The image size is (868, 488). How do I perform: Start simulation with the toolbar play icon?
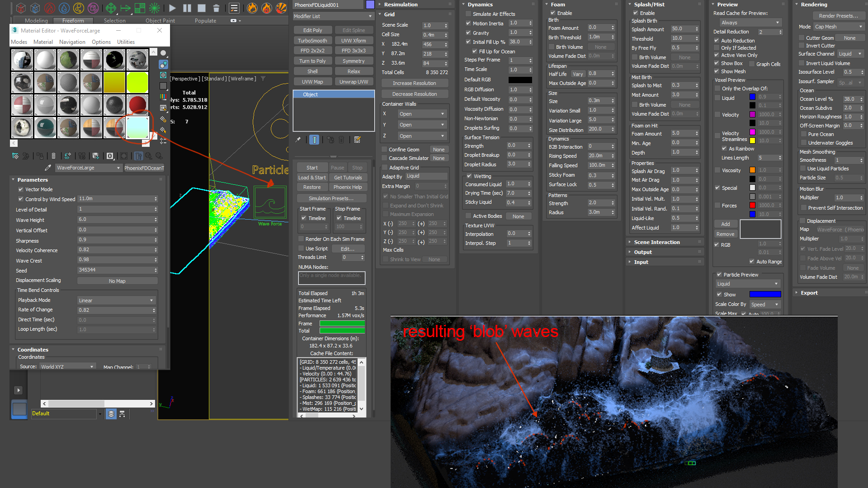tap(172, 8)
